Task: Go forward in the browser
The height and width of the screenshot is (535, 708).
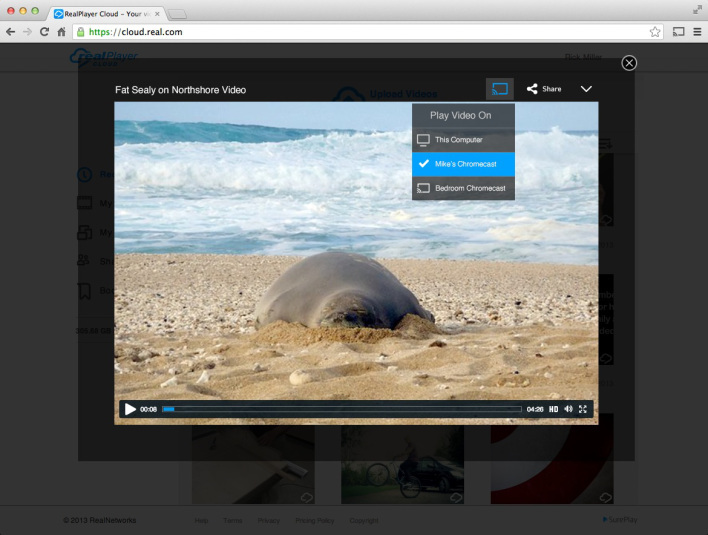Action: 27,32
